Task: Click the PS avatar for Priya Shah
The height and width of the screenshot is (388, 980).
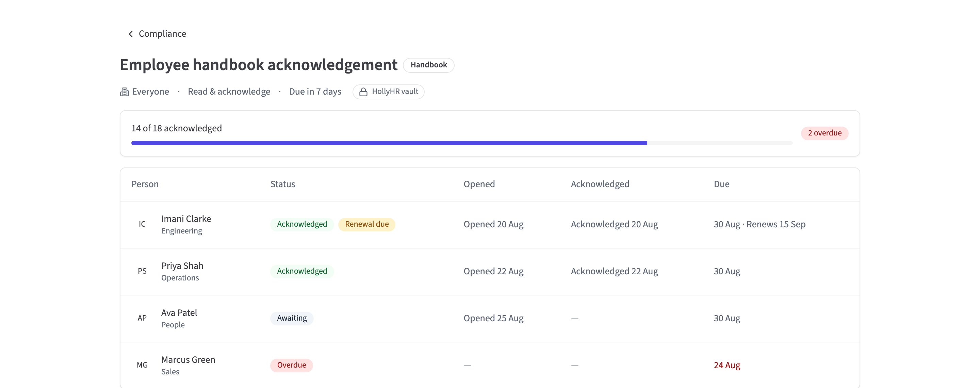Action: 142,271
